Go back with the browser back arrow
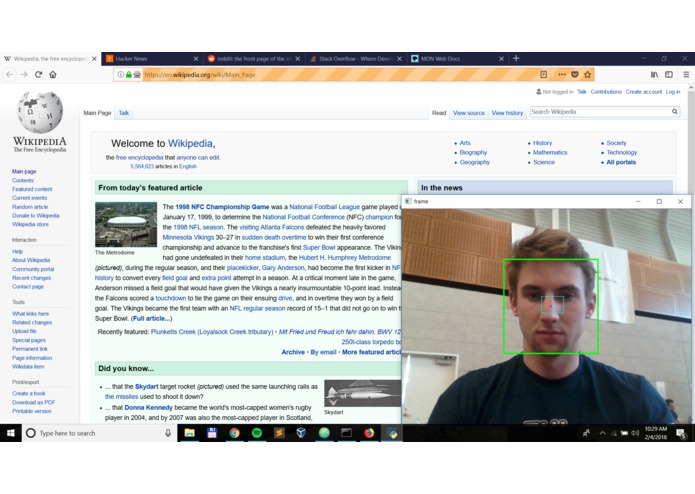Viewport: 695px width, 494px height. (x=10, y=74)
